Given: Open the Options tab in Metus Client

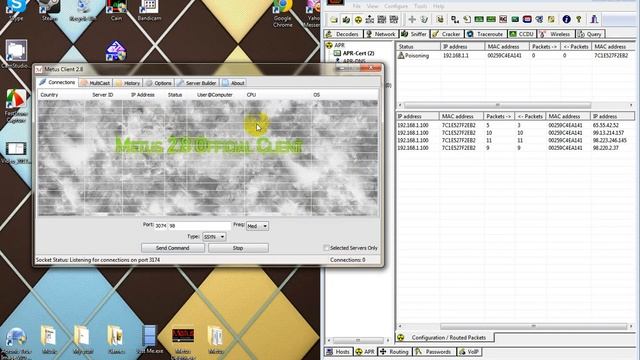Looking at the screenshot, I should click(x=159, y=83).
